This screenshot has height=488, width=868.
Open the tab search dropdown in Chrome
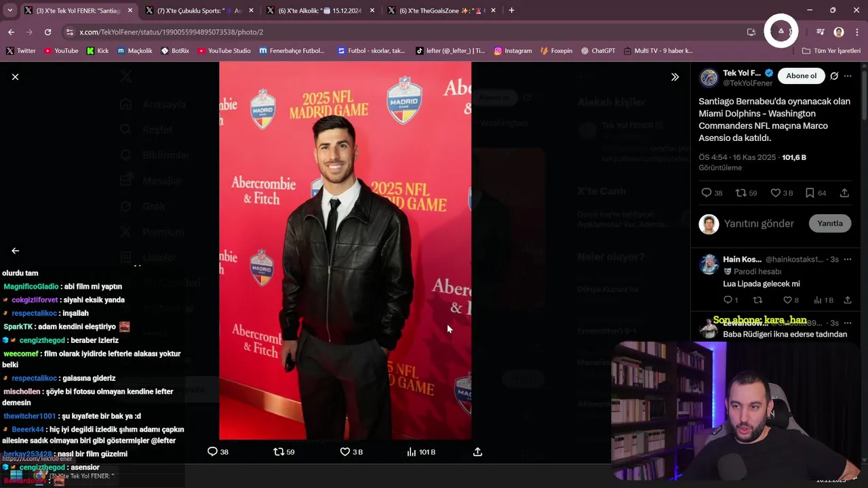9,10
